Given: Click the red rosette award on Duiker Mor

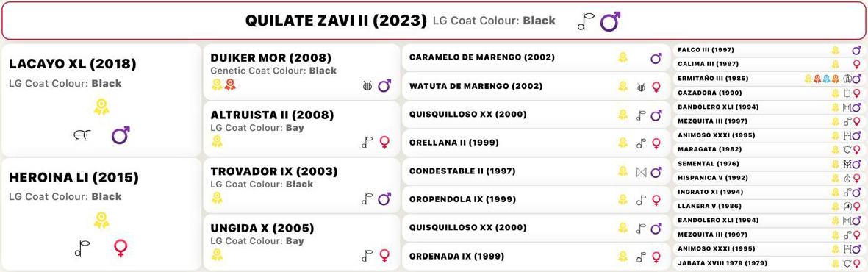Looking at the screenshot, I should pos(230,85).
